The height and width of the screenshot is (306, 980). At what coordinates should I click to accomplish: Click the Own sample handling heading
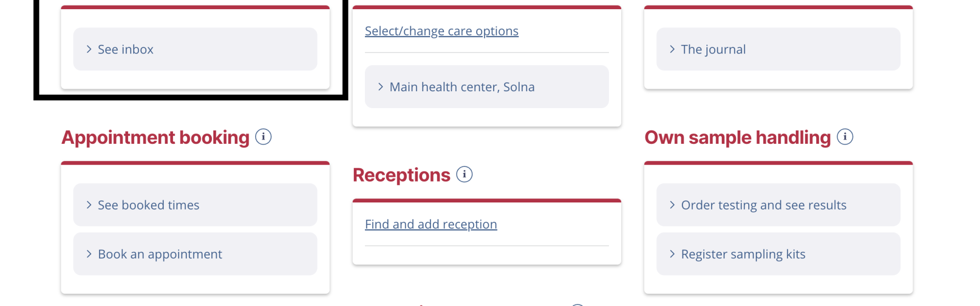[x=738, y=138]
